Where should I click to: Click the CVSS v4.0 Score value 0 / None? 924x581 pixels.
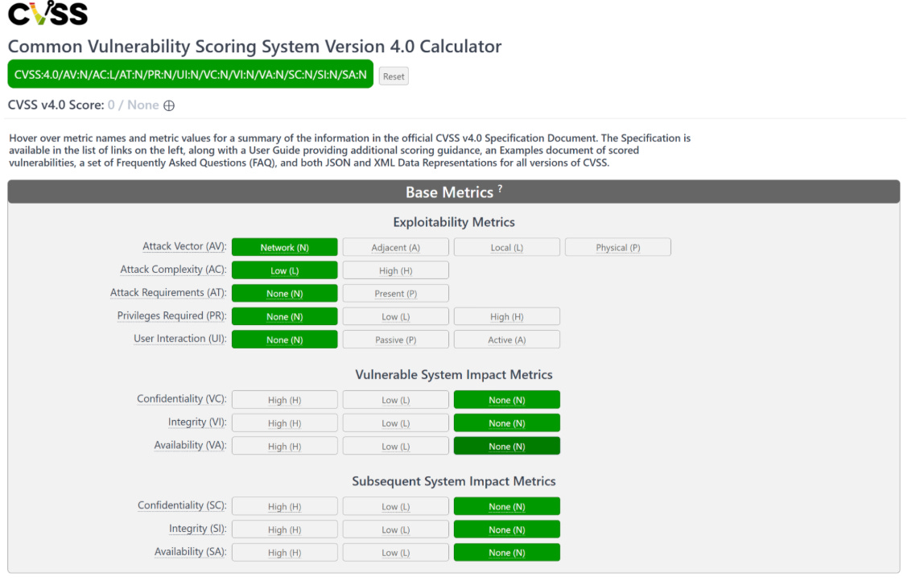pyautogui.click(x=133, y=105)
